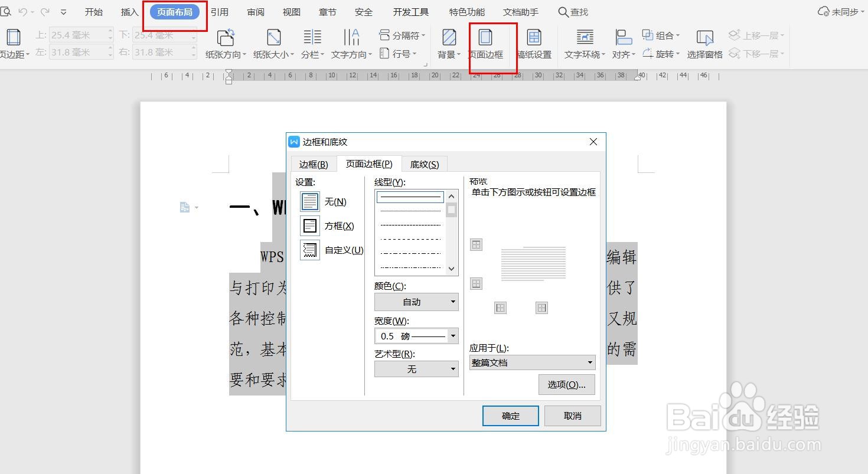Viewport: 868px width, 474px height.
Task: Open the 插入 ribbon tab
Action: (x=129, y=11)
